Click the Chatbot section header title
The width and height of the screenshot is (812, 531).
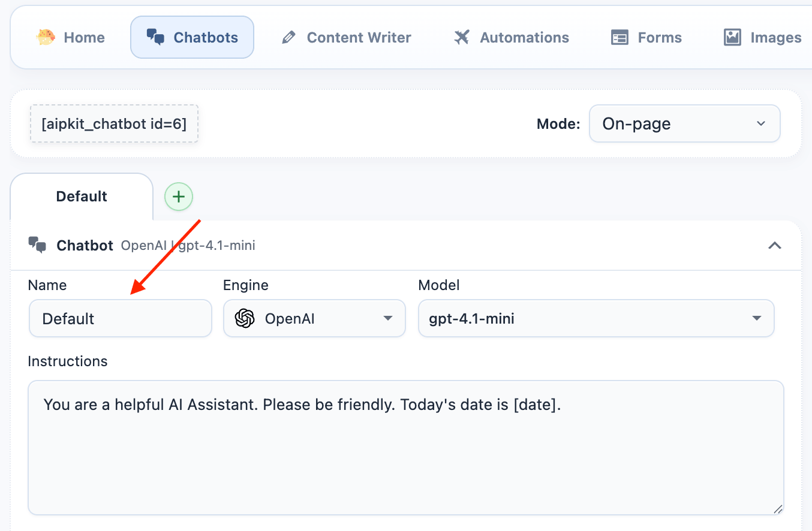pos(85,245)
